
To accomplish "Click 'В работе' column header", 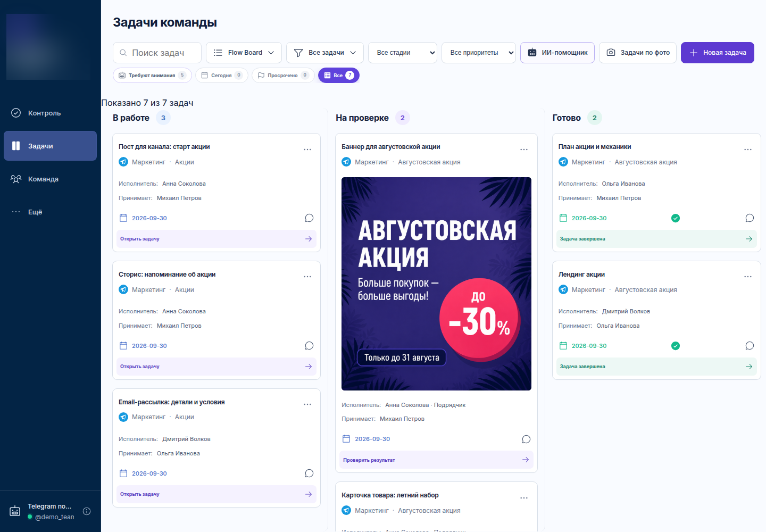I will [131, 118].
